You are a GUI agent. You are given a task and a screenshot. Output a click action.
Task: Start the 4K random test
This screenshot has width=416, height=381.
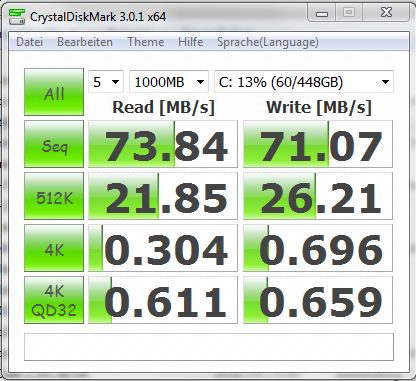(x=54, y=248)
